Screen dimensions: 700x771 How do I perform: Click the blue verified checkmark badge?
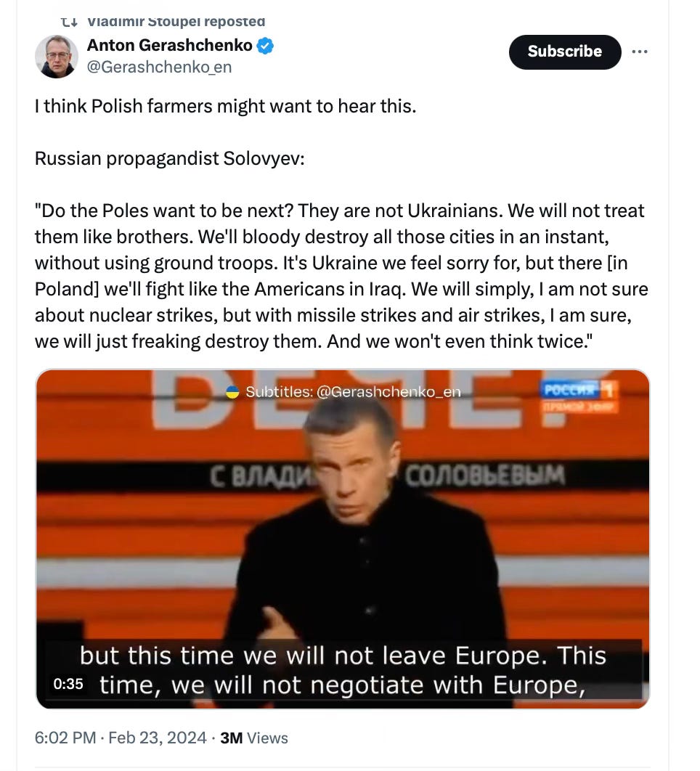click(266, 46)
